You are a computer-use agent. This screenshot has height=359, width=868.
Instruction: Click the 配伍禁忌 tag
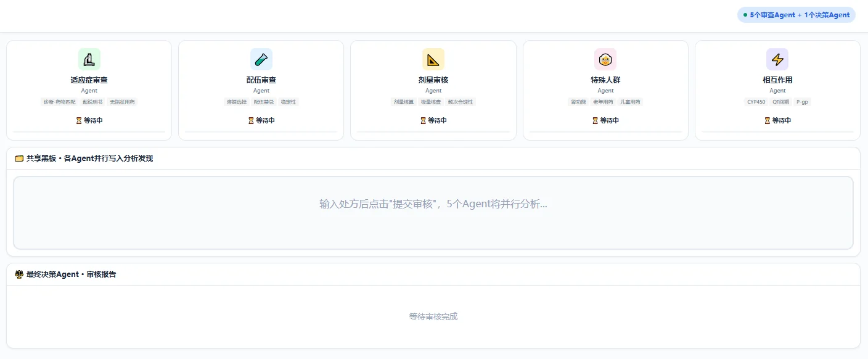click(264, 102)
